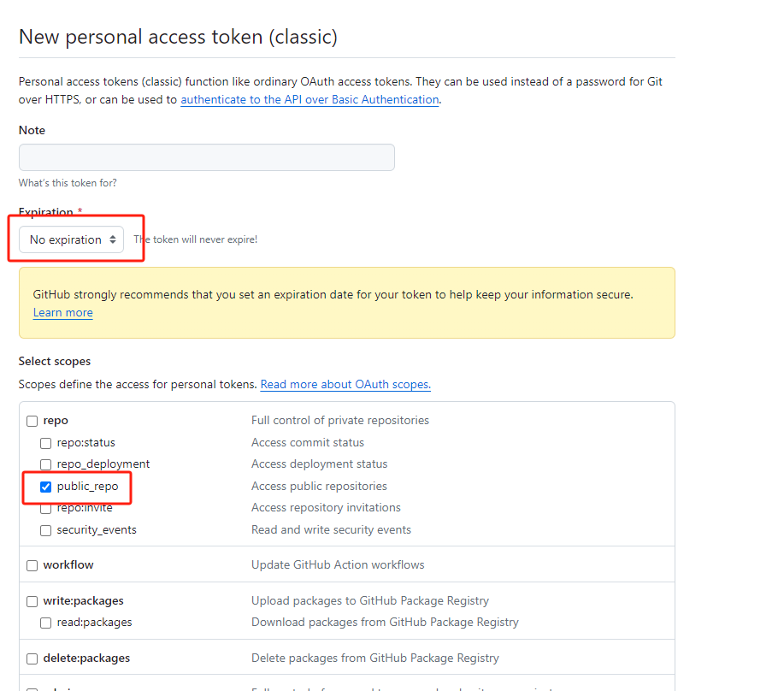Enable read:packages scope
The image size is (784, 691).
click(46, 623)
